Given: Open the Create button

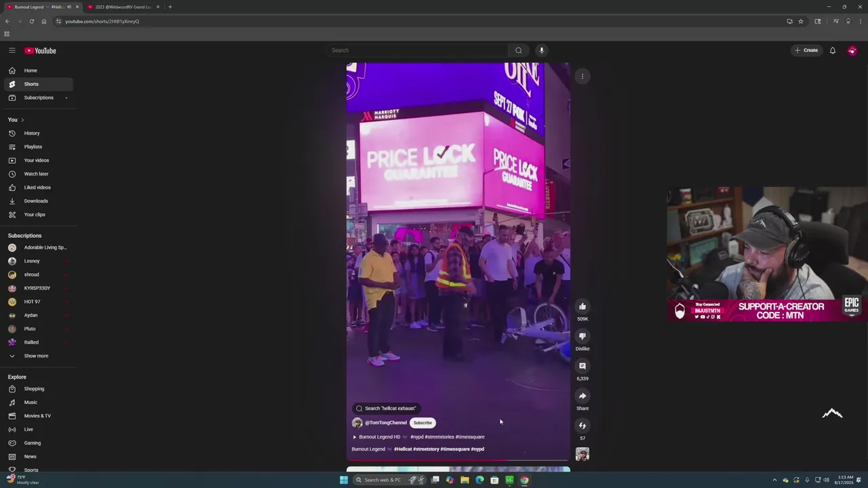Looking at the screenshot, I should [806, 50].
